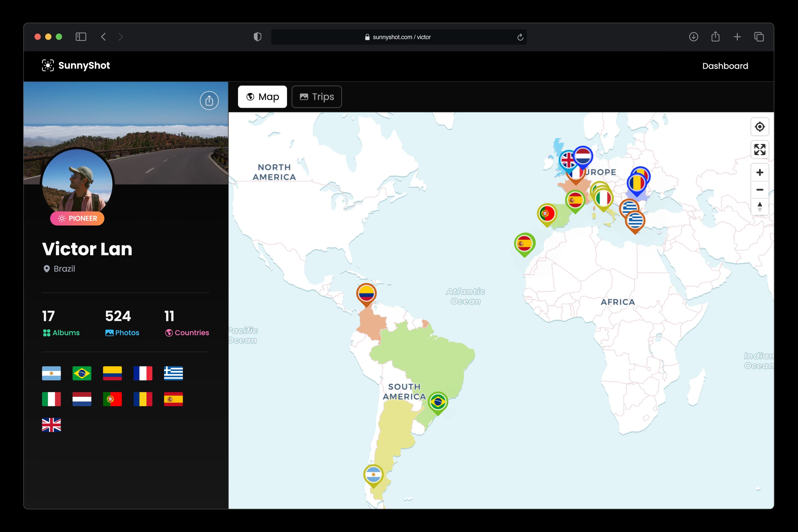
Task: Click the SunnyShot sun logo icon
Action: click(x=48, y=65)
